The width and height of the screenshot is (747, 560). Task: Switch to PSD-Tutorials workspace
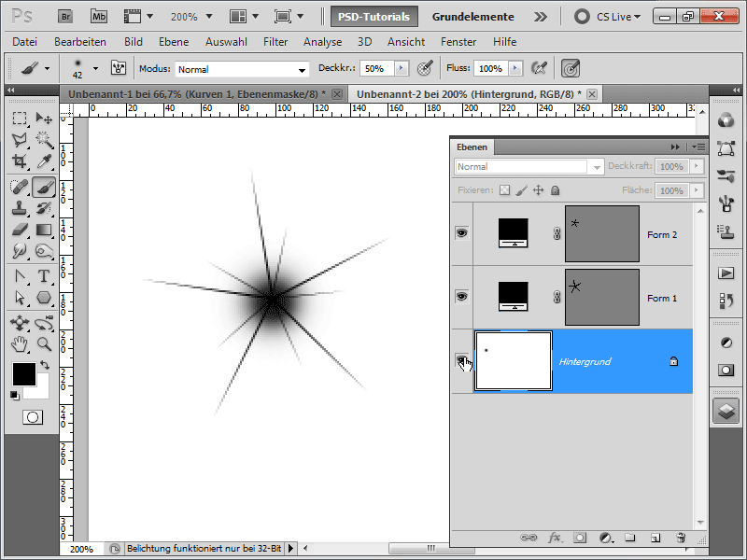[x=374, y=17]
